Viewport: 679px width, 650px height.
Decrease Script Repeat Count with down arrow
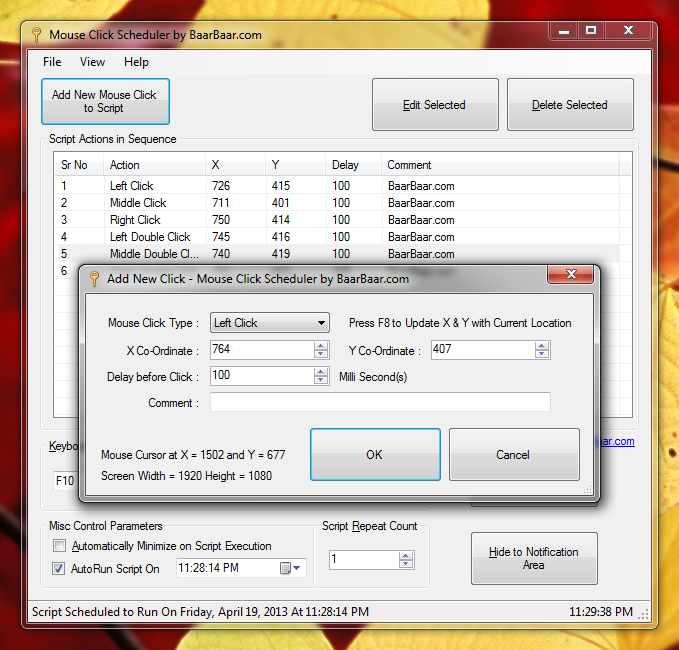pos(406,564)
